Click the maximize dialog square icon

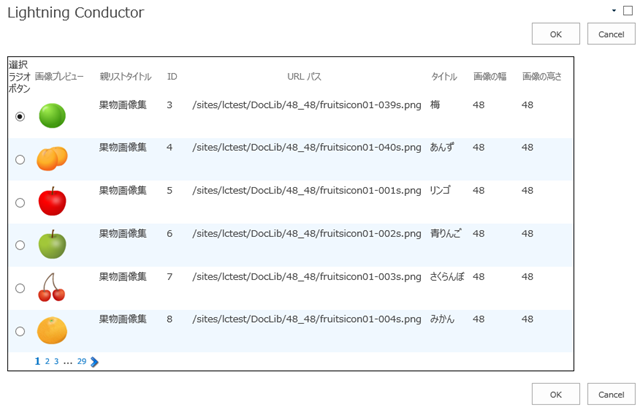tap(628, 11)
